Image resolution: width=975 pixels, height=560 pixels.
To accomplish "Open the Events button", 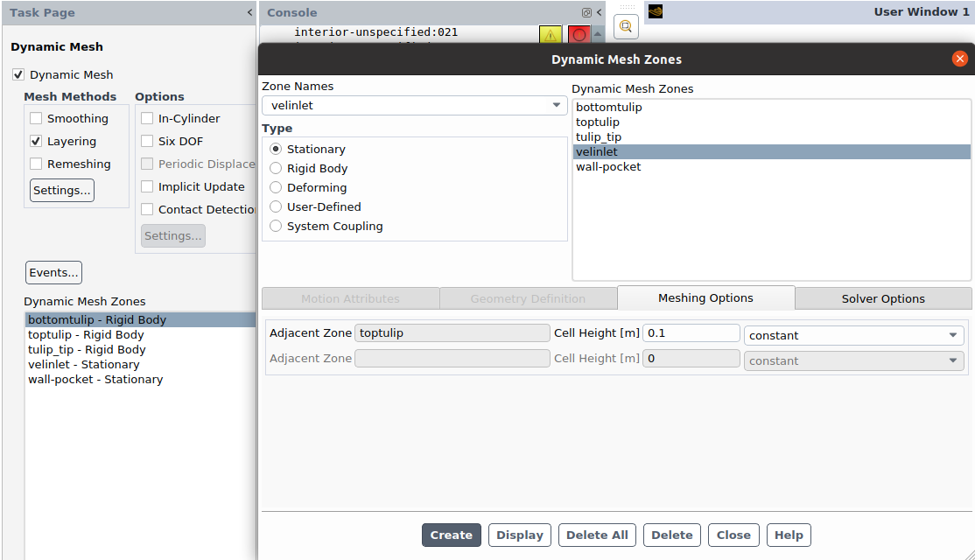I will pos(53,273).
